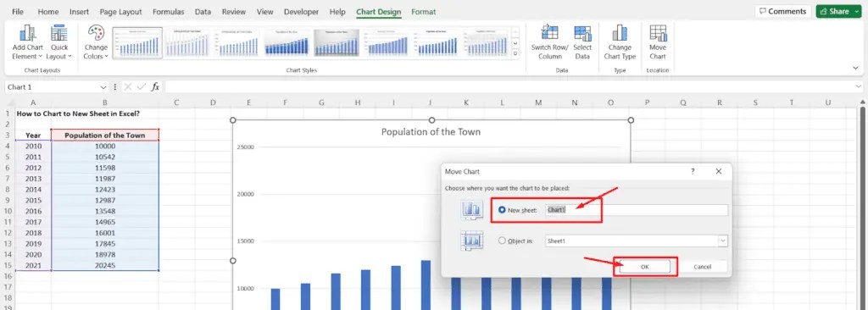
Task: Apply the first chart style thumbnail
Action: tap(137, 42)
